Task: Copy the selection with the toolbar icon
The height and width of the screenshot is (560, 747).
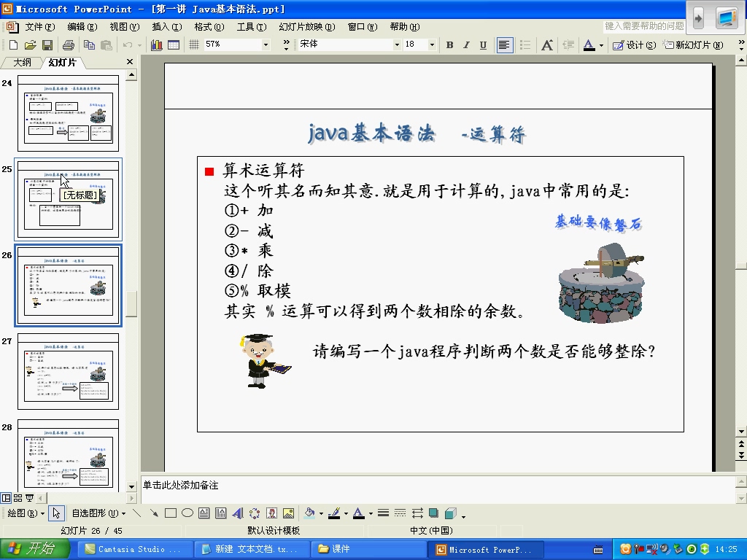Action: pos(89,44)
